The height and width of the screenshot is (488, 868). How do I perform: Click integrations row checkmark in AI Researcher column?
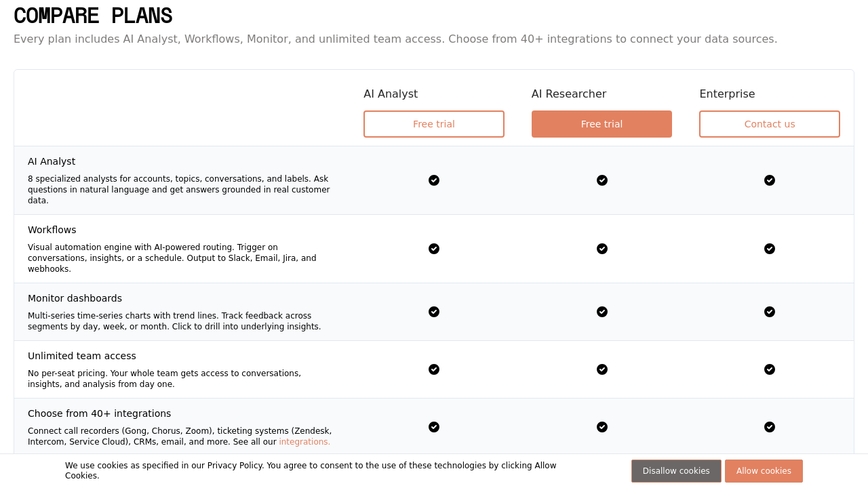(x=602, y=427)
